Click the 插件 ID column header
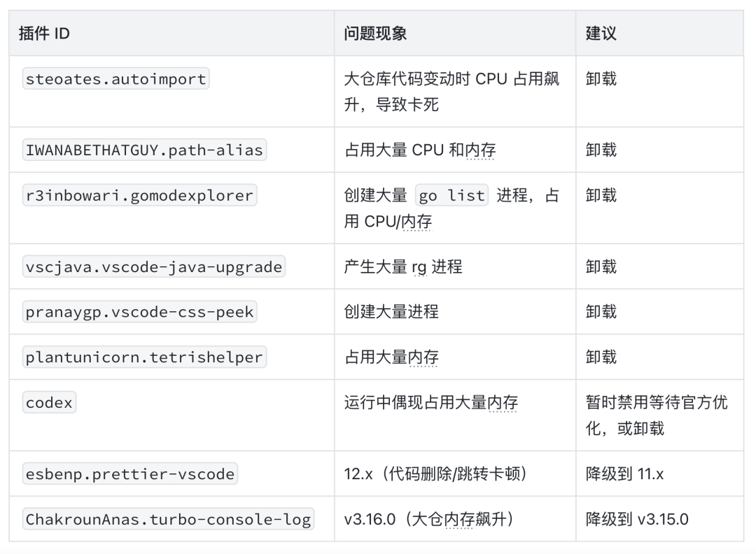 tap(44, 33)
